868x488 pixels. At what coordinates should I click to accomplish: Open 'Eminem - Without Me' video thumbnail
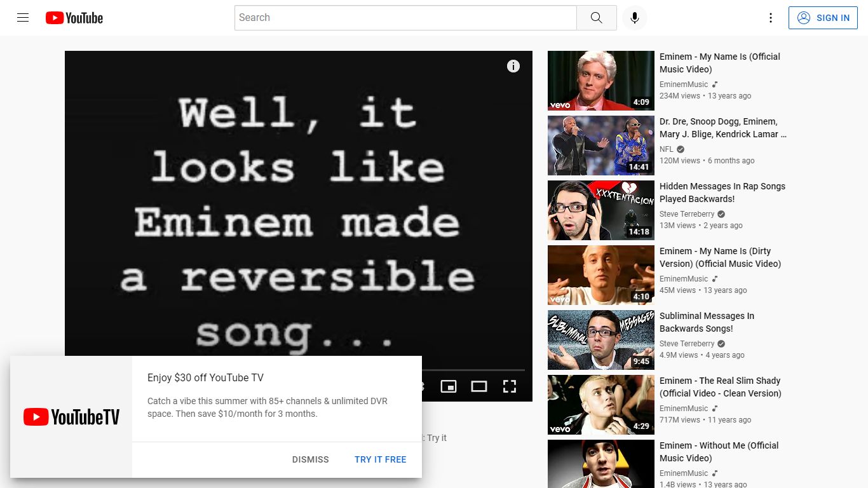click(601, 464)
